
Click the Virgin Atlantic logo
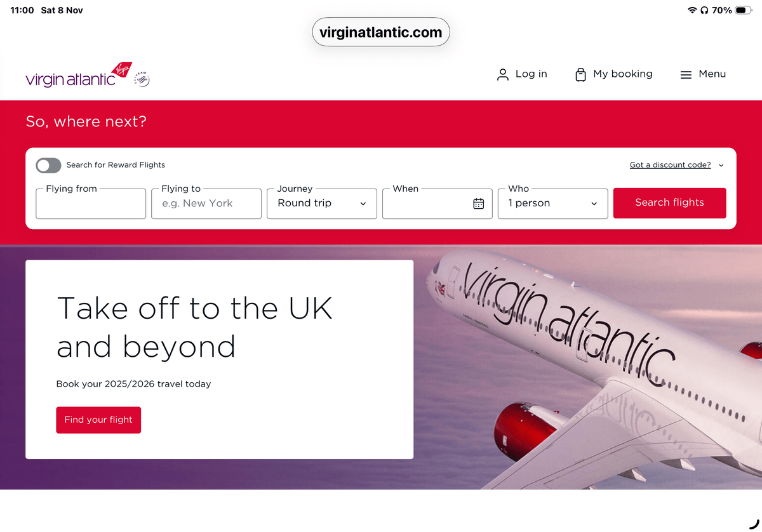click(x=78, y=75)
